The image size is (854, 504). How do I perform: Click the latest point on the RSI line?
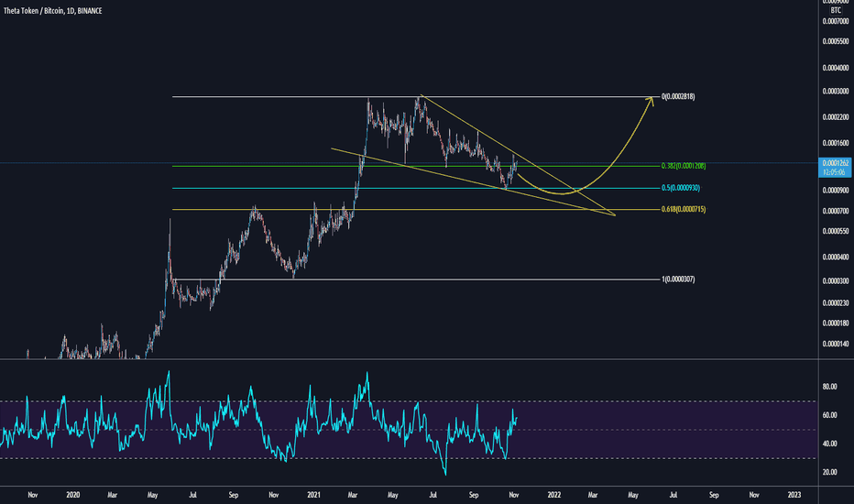click(516, 419)
